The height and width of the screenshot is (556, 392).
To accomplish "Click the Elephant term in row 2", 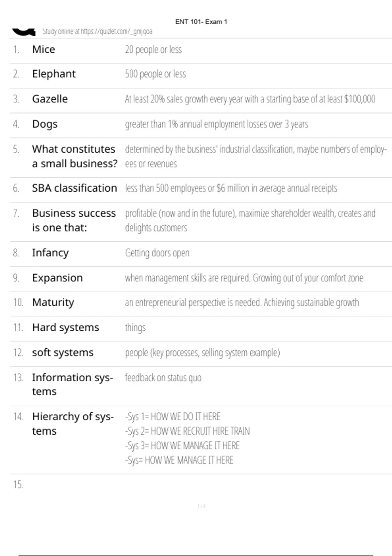I will (x=54, y=74).
